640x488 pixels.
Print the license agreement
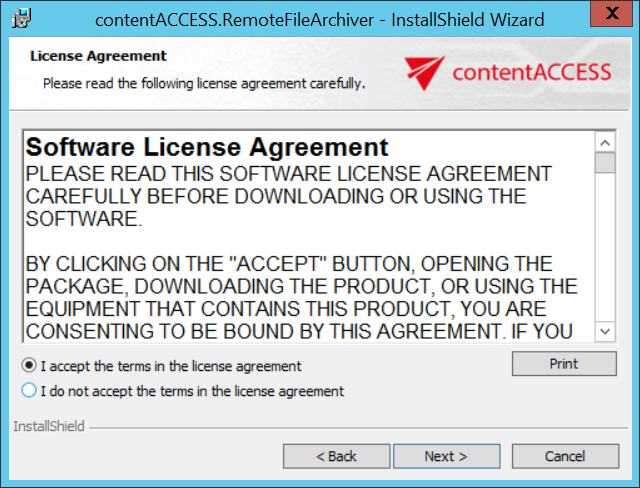(x=563, y=364)
